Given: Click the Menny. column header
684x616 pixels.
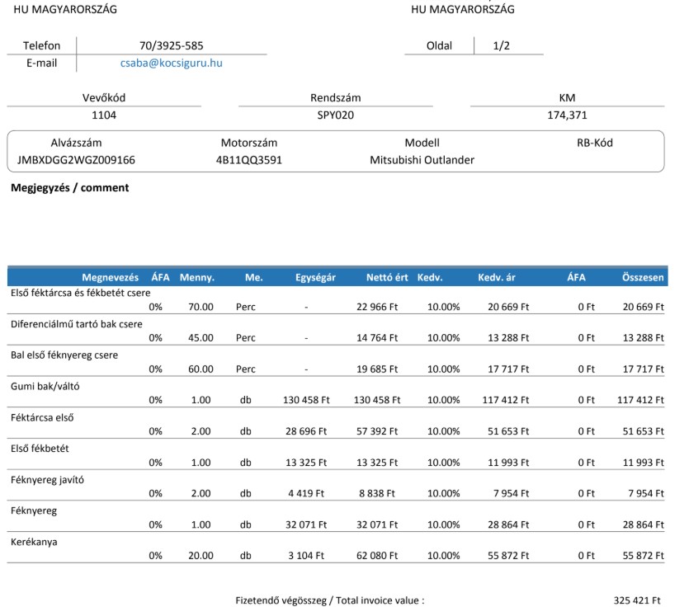Looking at the screenshot, I should 197,277.
